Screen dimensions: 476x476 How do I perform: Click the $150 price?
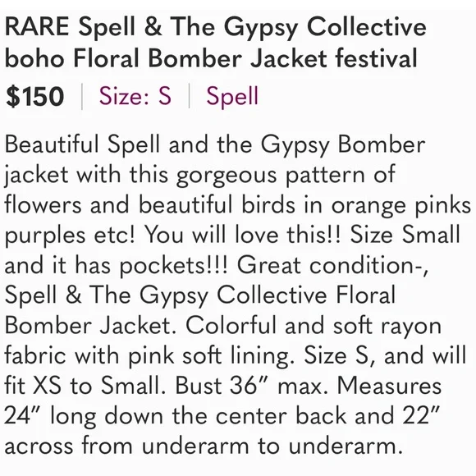click(35, 96)
